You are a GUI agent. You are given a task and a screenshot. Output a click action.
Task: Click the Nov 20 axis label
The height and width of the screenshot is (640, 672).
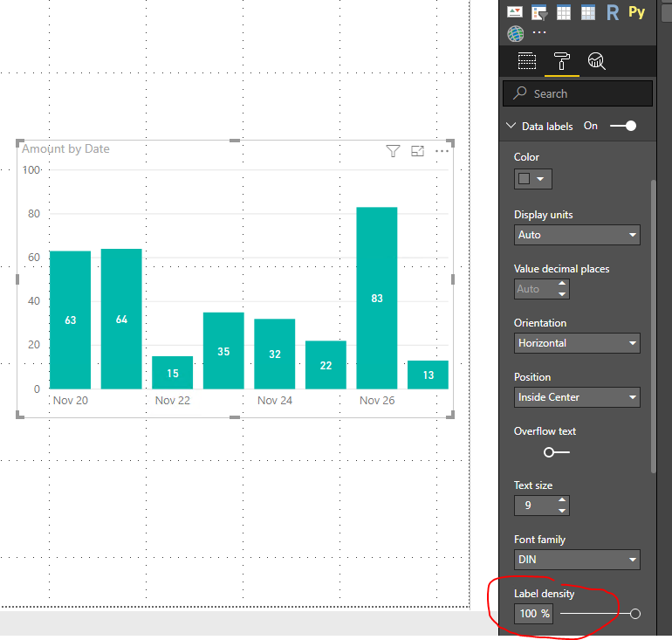pyautogui.click(x=71, y=401)
